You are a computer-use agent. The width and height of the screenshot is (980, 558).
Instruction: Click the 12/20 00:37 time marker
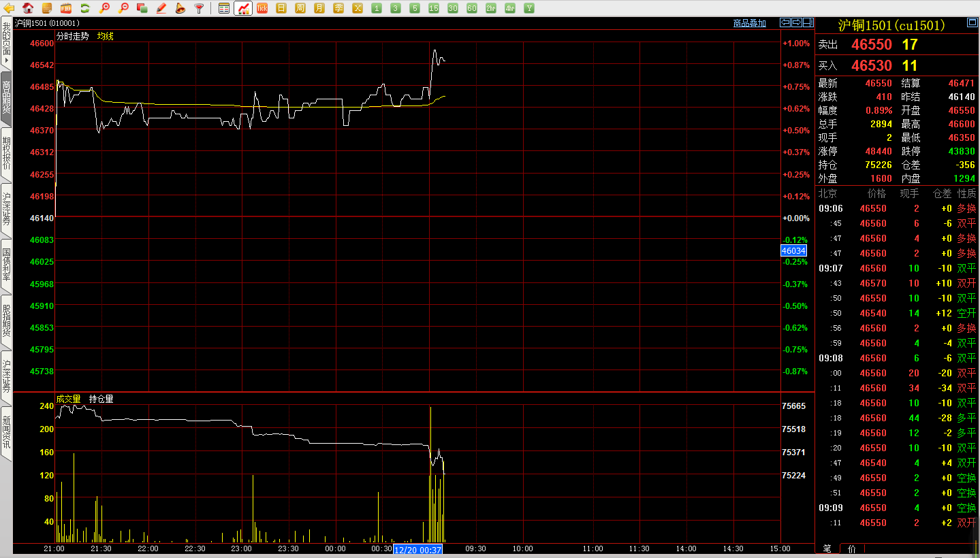417,549
